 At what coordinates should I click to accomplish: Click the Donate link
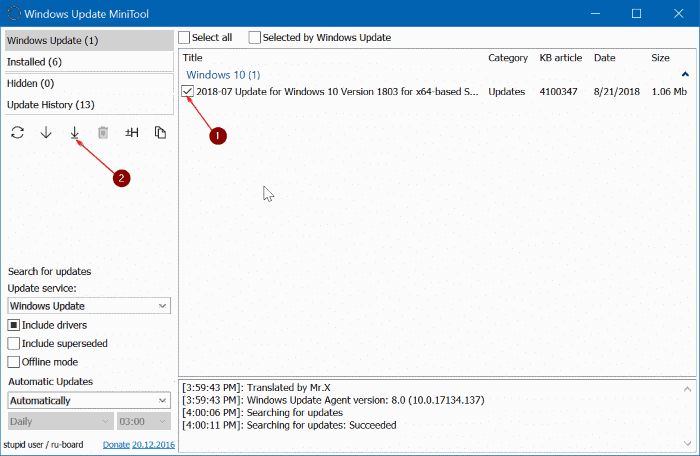pyautogui.click(x=116, y=445)
